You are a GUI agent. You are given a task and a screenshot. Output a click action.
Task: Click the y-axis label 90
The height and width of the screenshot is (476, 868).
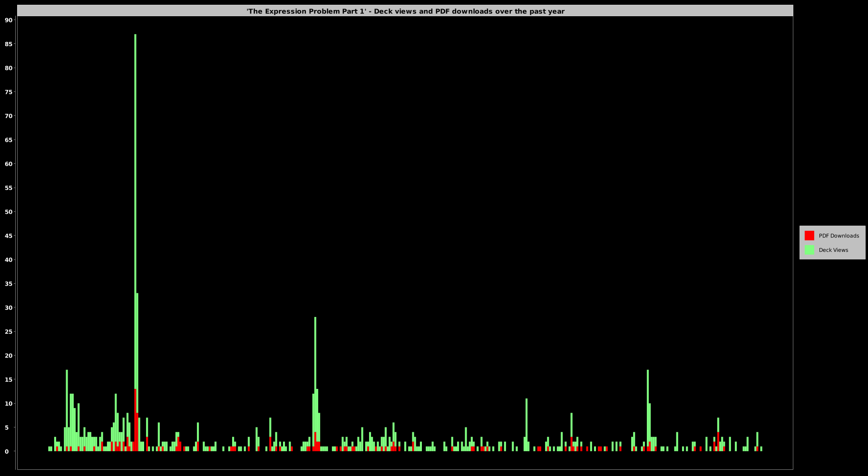coord(9,20)
